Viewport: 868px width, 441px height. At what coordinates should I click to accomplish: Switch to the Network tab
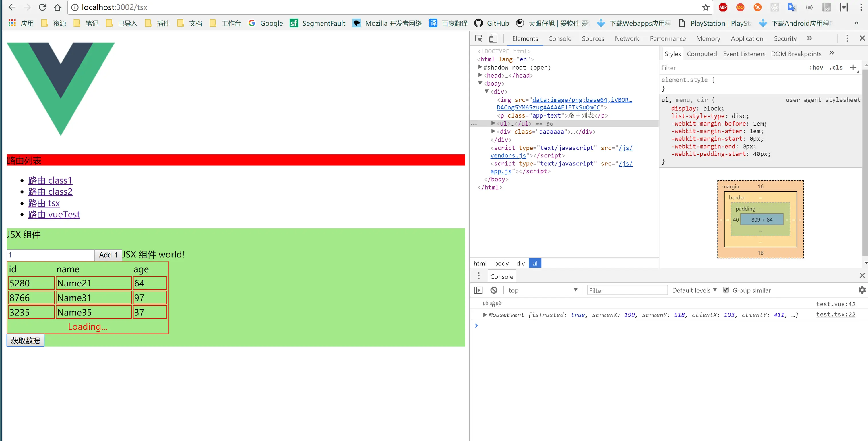[x=627, y=38]
